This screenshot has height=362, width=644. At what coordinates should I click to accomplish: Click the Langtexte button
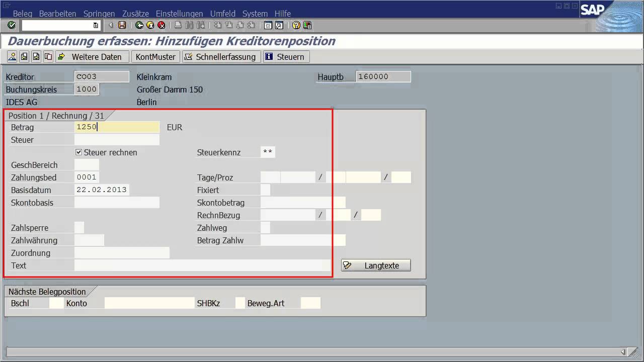tap(376, 265)
